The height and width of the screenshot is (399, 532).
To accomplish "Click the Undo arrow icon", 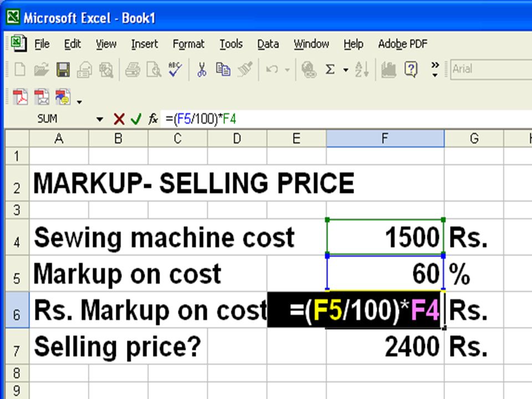I will [x=272, y=70].
